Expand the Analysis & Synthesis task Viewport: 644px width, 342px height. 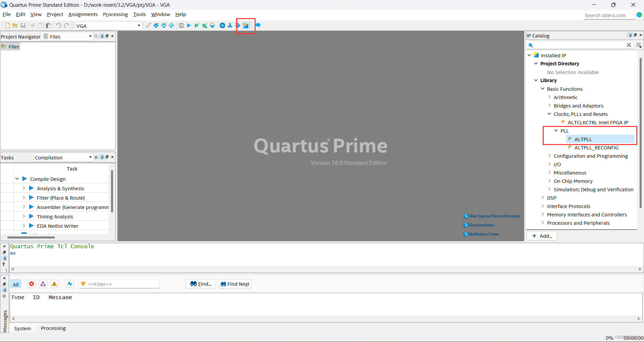(24, 188)
